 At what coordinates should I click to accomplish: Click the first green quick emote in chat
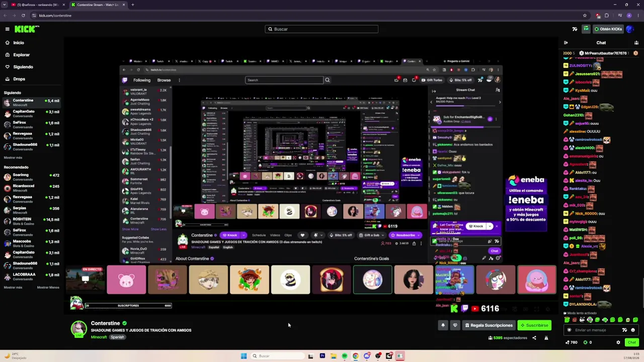pos(567,320)
